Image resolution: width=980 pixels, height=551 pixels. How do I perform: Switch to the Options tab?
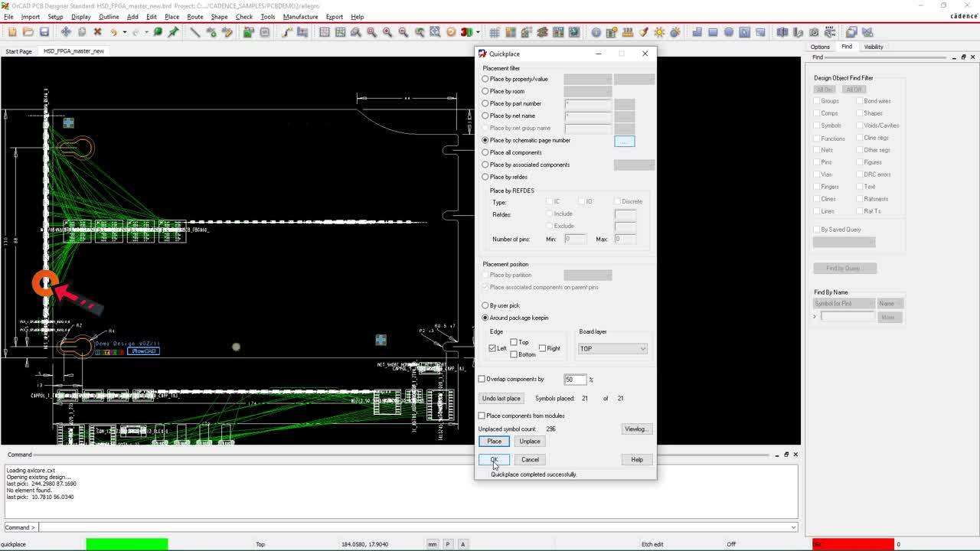820,47
